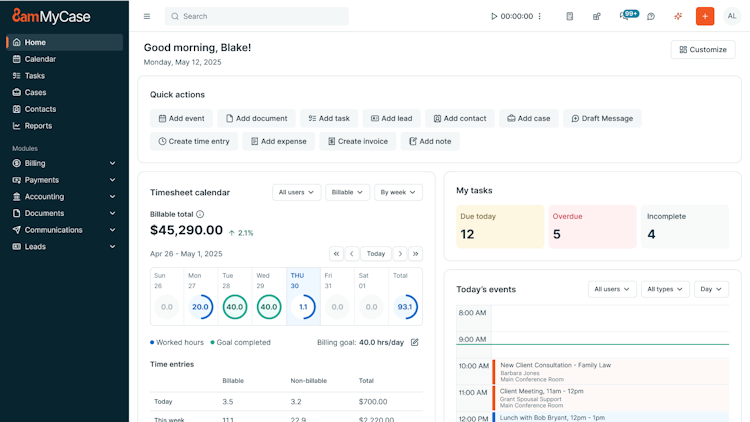Click Add document quick action
The width and height of the screenshot is (750, 422).
[x=256, y=118]
